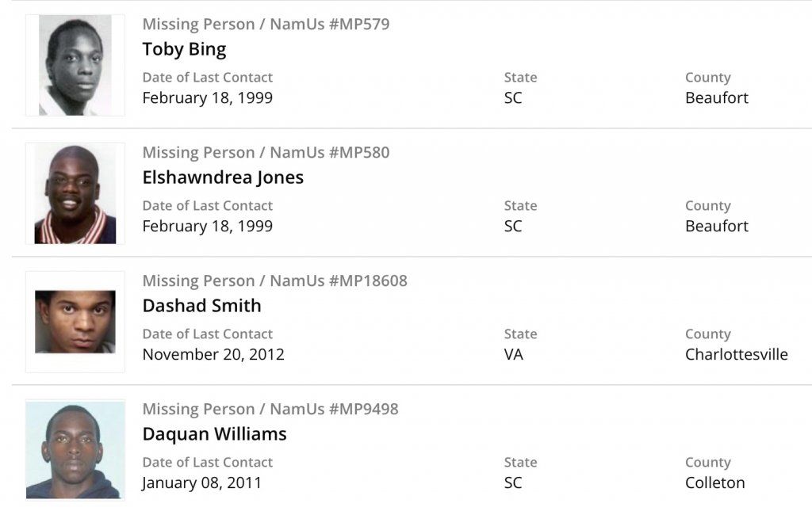
Task: Open the Elshawndrea Jones name link
Action: (x=223, y=177)
